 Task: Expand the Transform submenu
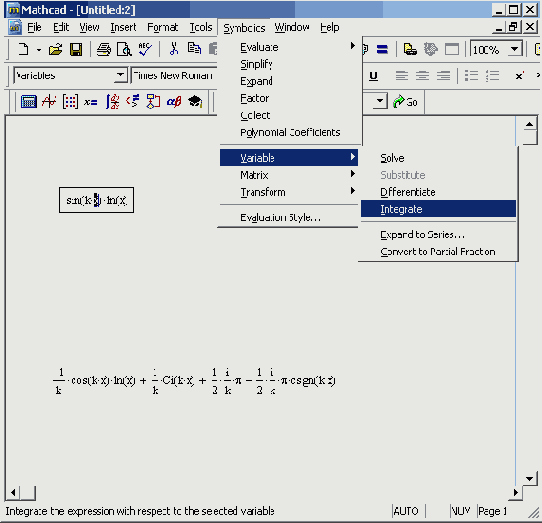coord(289,192)
